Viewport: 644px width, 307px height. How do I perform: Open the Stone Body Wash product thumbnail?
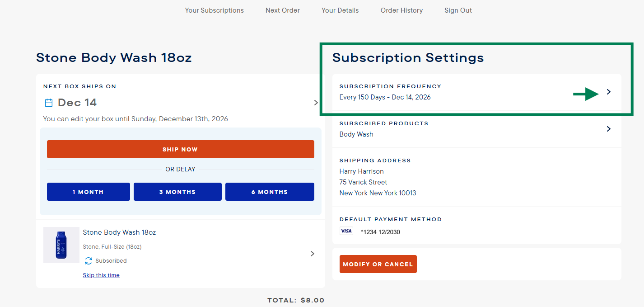(x=61, y=245)
